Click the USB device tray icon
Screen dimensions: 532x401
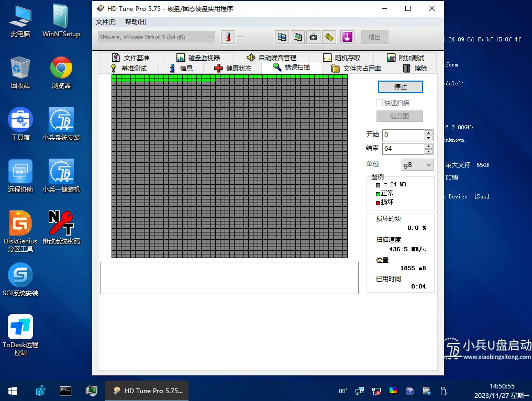click(444, 391)
